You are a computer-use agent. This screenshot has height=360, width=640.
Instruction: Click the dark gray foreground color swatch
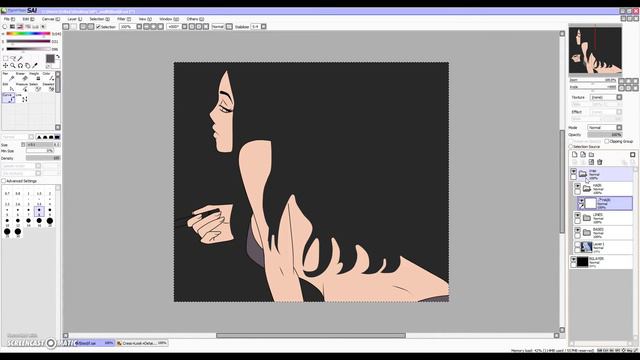(50, 59)
